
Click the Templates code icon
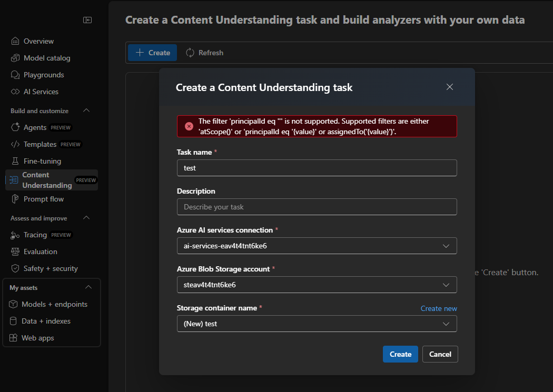(15, 144)
